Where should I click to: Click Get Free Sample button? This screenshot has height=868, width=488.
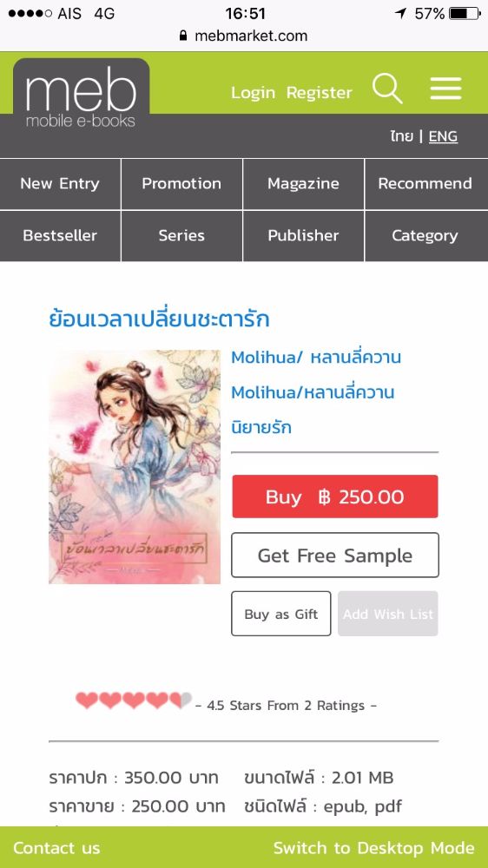pos(335,556)
